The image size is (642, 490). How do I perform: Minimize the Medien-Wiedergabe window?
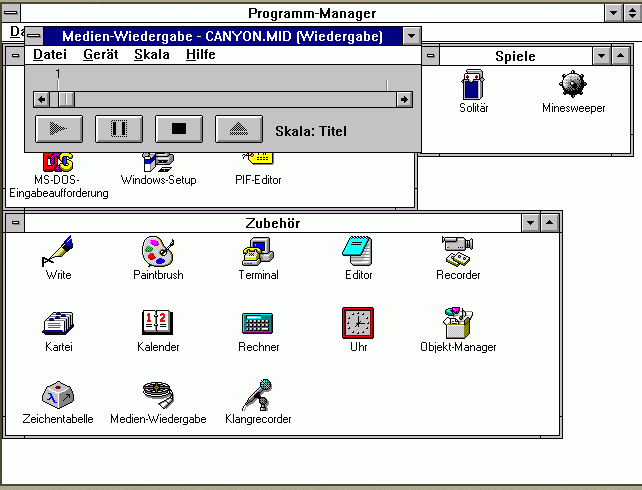(x=411, y=36)
